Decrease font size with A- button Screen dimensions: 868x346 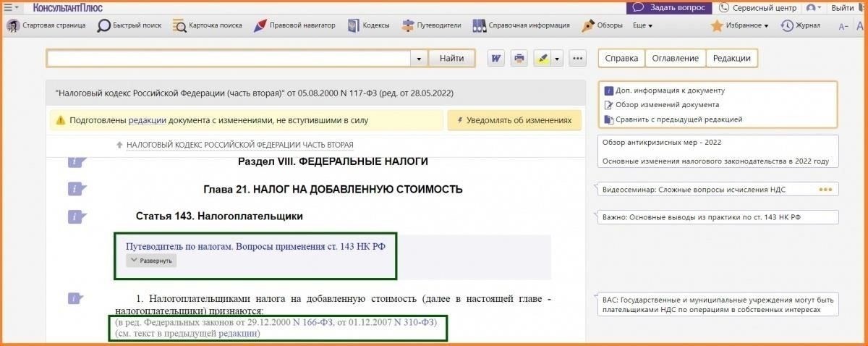tap(843, 26)
